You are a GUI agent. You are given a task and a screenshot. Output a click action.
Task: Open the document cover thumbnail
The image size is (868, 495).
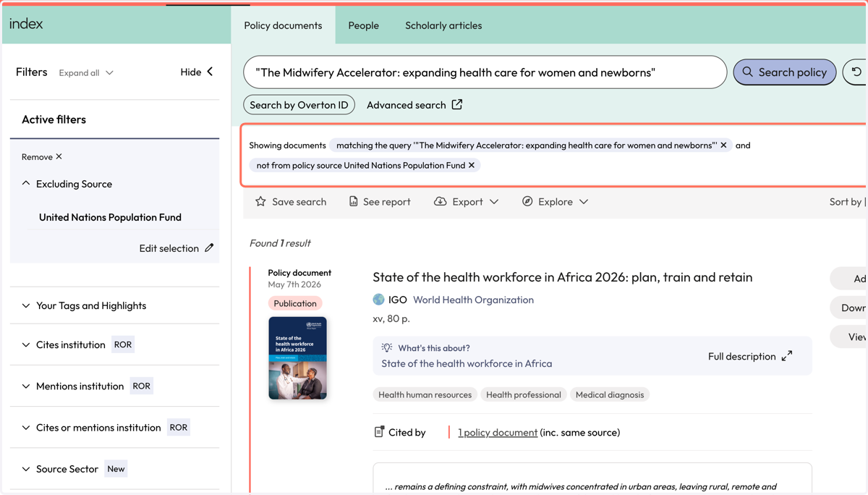point(297,357)
